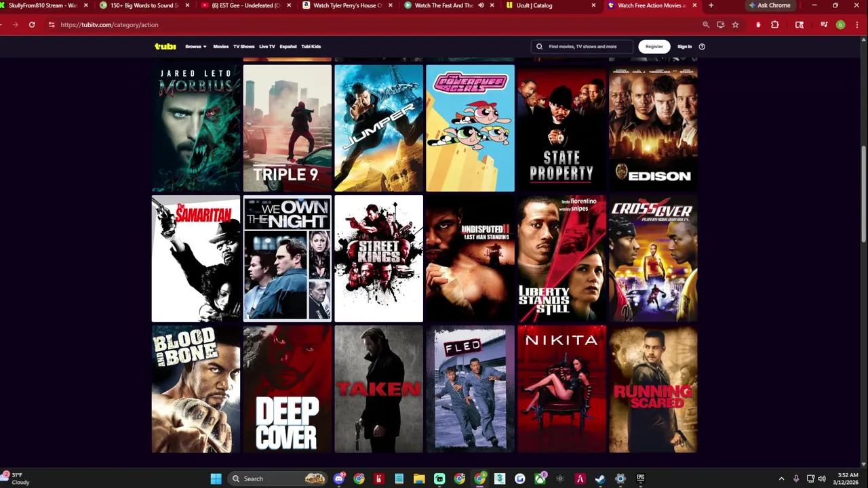Screen dimensions: 868x488
Task: Open the Español menu item
Action: coord(288,47)
